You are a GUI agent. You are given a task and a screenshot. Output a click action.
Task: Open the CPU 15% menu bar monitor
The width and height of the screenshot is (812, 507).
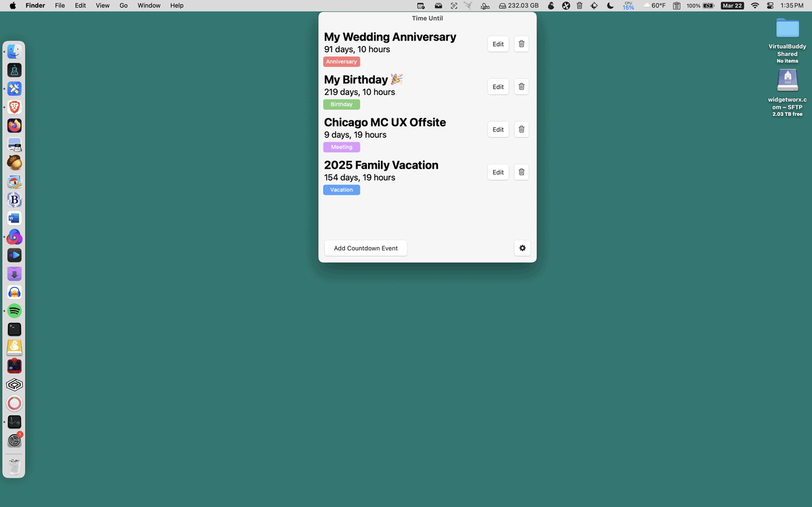pos(629,5)
